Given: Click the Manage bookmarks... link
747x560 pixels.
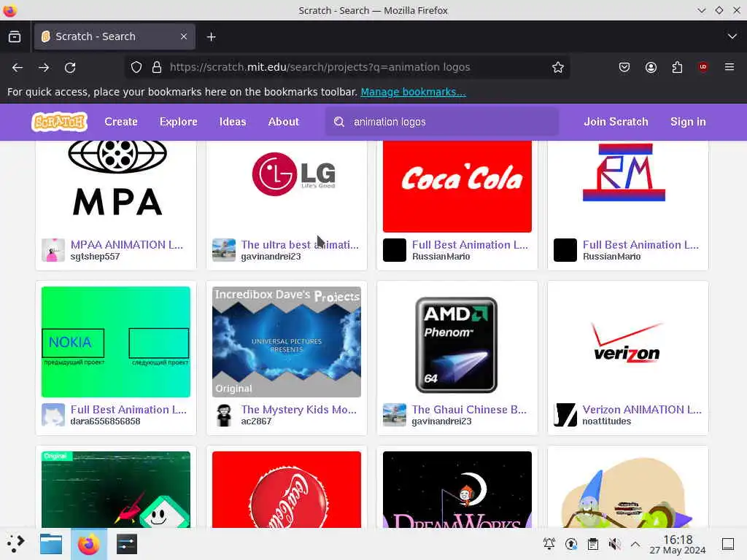Looking at the screenshot, I should 413,92.
